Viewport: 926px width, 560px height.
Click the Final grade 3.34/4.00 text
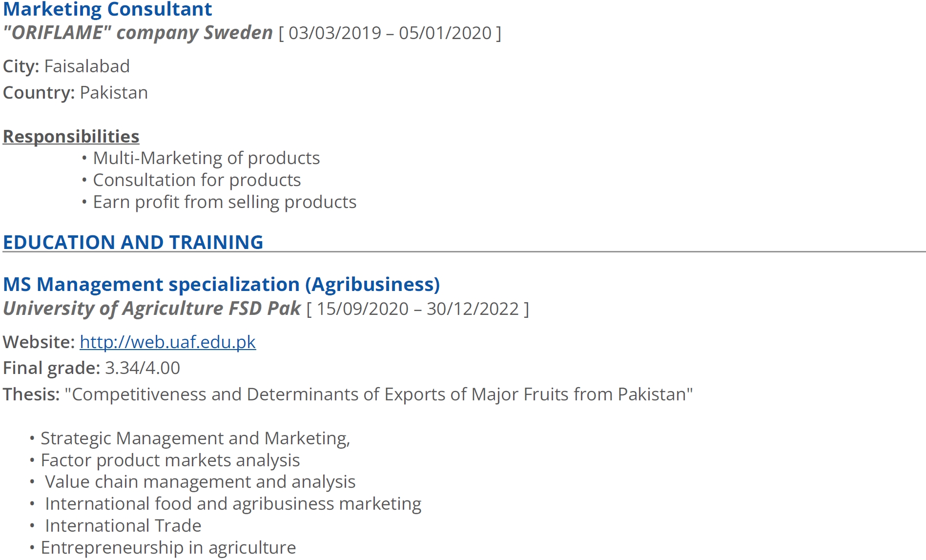coord(92,368)
